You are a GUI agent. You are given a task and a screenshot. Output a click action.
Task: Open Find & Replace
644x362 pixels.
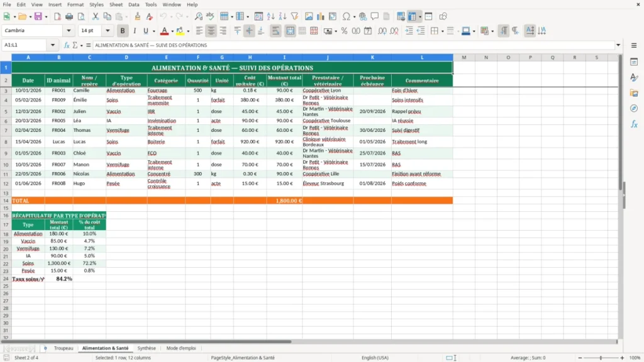pyautogui.click(x=198, y=16)
